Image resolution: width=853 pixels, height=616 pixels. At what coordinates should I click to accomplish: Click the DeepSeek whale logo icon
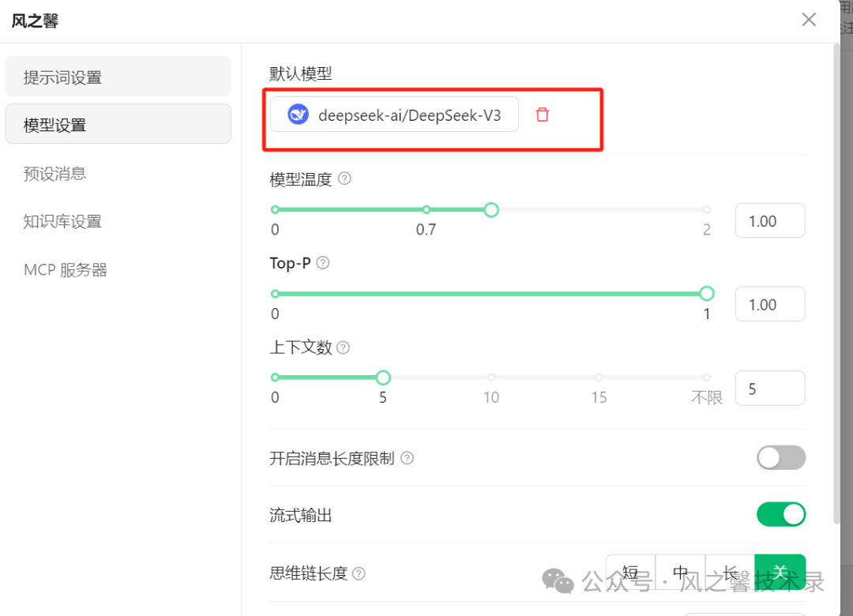point(298,115)
